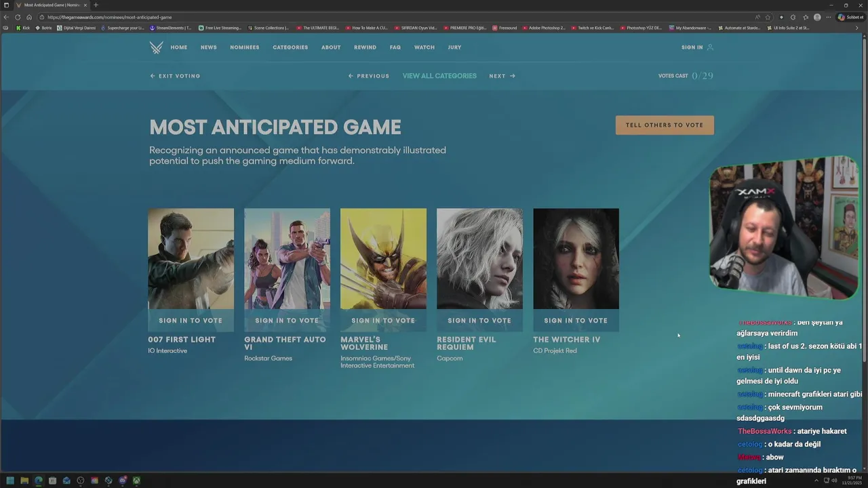Open the HOME nav item

(179, 47)
